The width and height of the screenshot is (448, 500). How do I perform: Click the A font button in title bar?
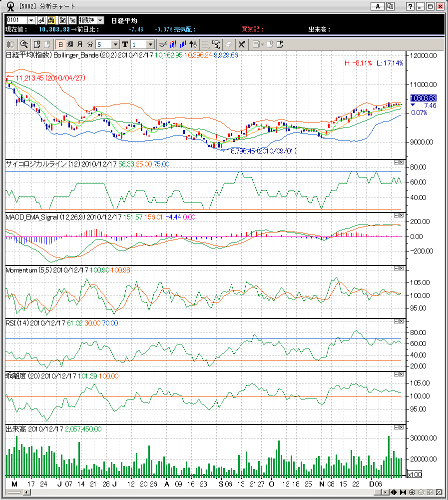click(x=377, y=6)
